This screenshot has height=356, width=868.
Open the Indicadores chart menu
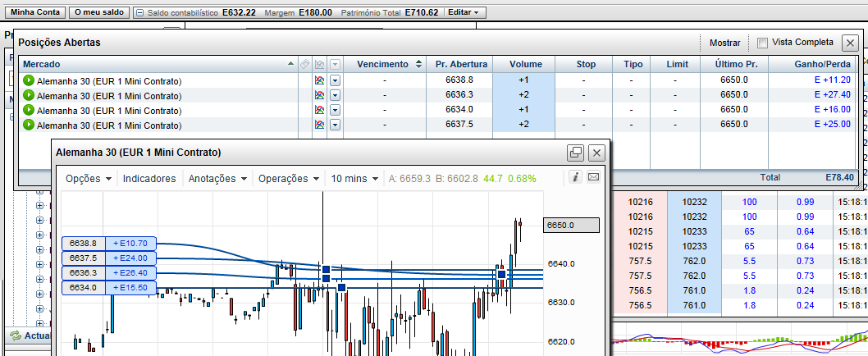(x=149, y=178)
